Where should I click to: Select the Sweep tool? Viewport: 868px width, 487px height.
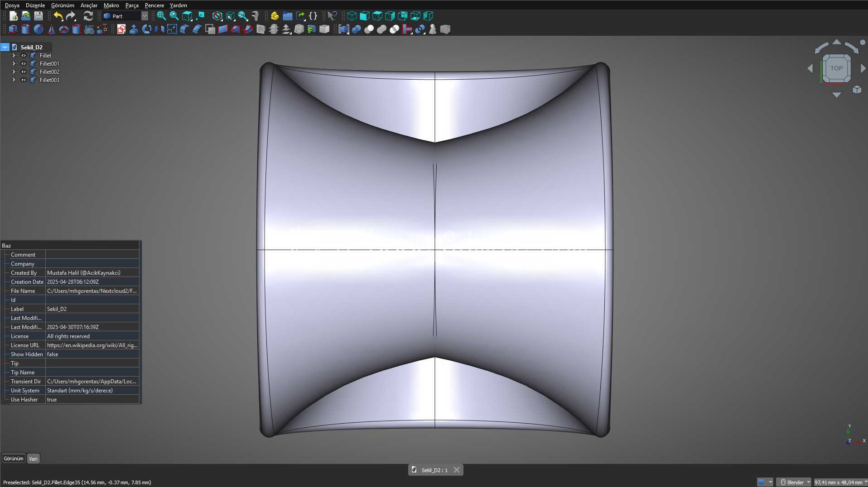(248, 29)
